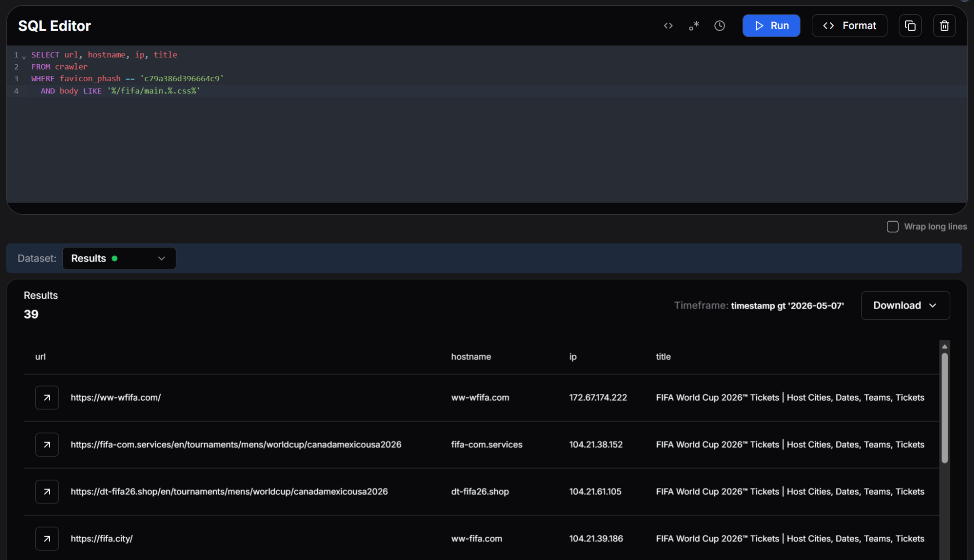Open the fifa.city URL link arrow
Image resolution: width=974 pixels, height=560 pixels.
coord(47,539)
